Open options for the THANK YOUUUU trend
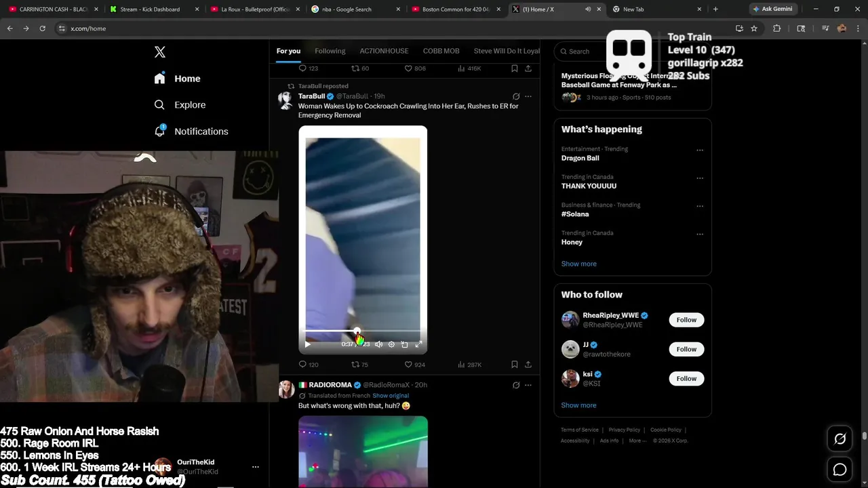 [700, 178]
